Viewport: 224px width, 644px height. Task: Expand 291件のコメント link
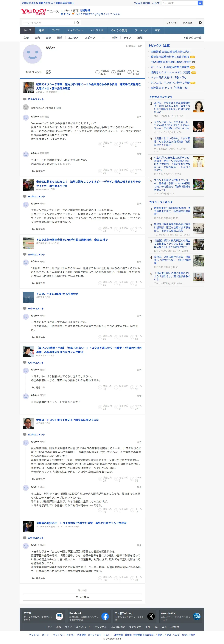[x=36, y=196]
